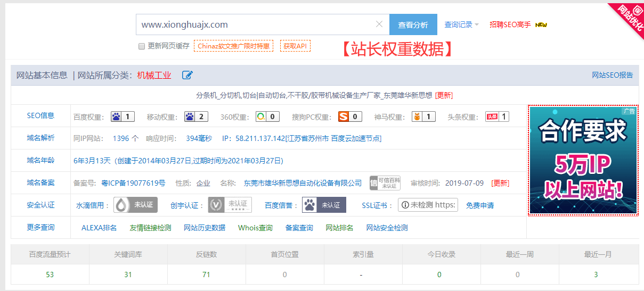The width and height of the screenshot is (644, 291).
Task: Open the 网站SEO报告 link
Action: pyautogui.click(x=612, y=76)
